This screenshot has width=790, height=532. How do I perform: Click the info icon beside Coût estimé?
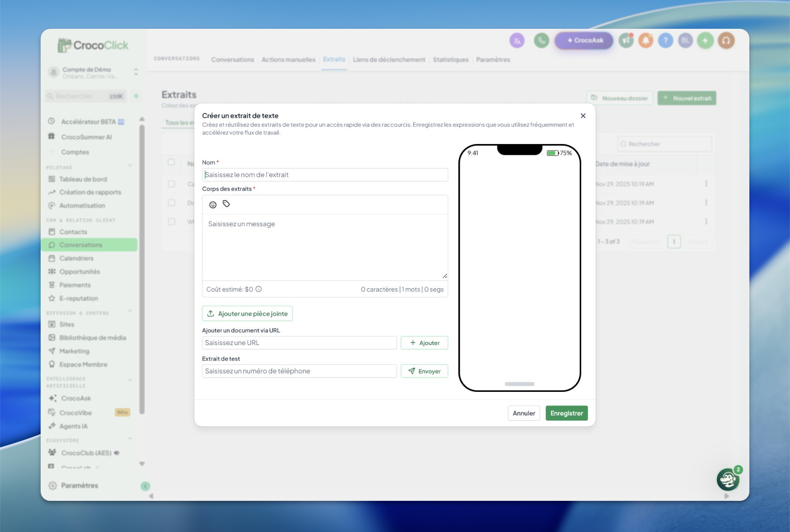258,289
